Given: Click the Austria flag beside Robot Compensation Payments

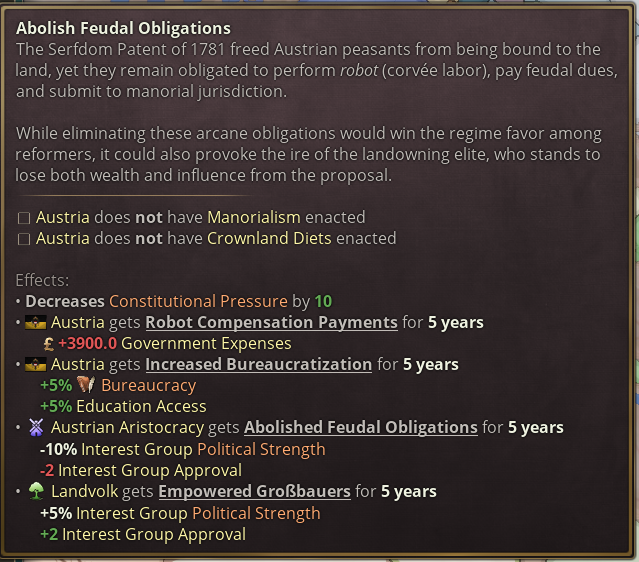Looking at the screenshot, I should [35, 323].
